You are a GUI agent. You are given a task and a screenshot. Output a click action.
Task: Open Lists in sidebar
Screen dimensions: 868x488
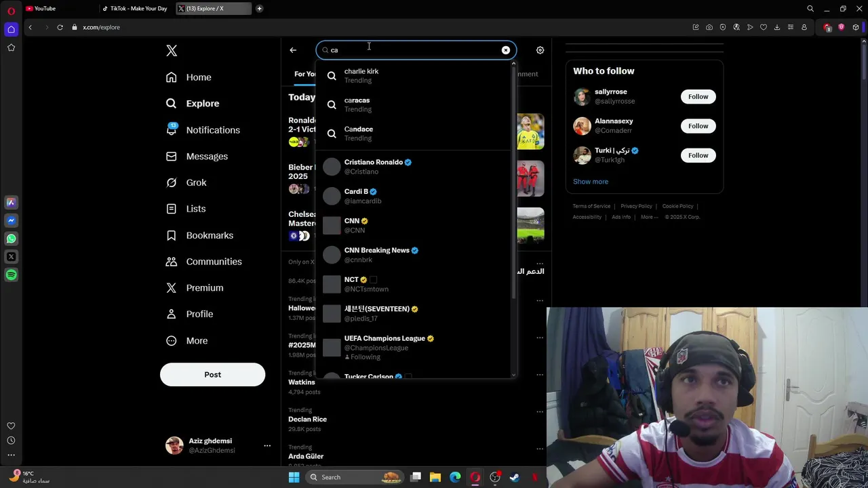[186, 209]
